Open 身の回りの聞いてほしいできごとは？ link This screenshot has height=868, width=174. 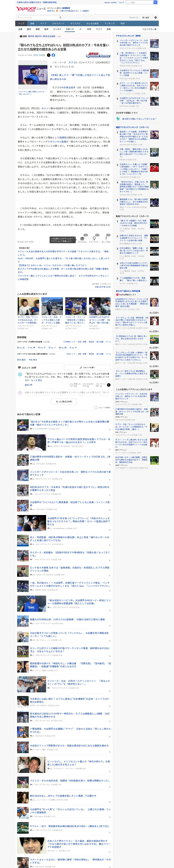[x=139, y=119]
